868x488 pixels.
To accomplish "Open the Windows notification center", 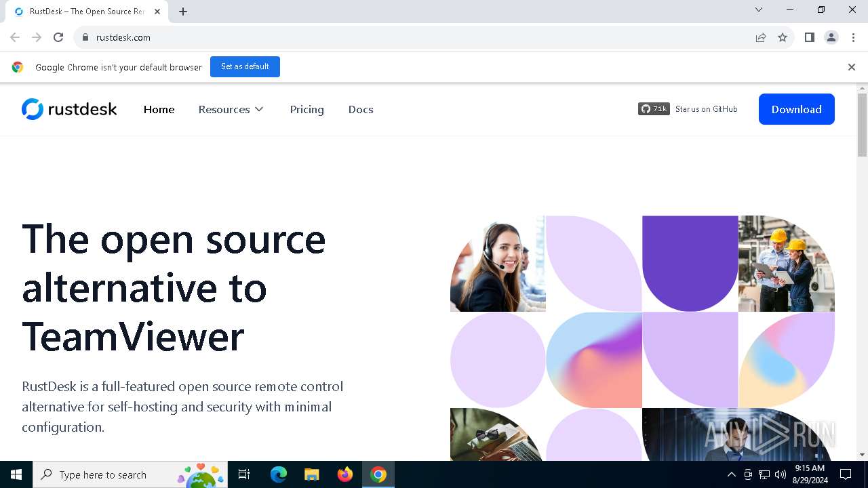I will pyautogui.click(x=846, y=474).
